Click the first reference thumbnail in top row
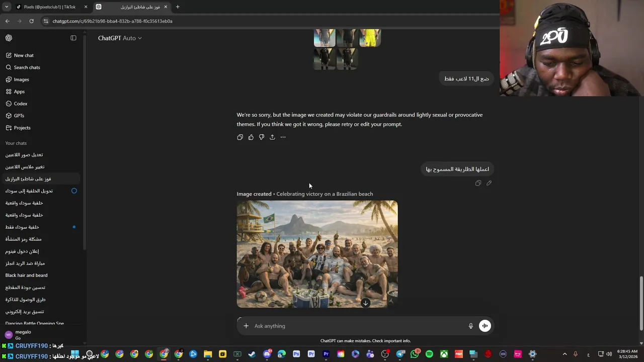This screenshot has height=362, width=644. 325,38
